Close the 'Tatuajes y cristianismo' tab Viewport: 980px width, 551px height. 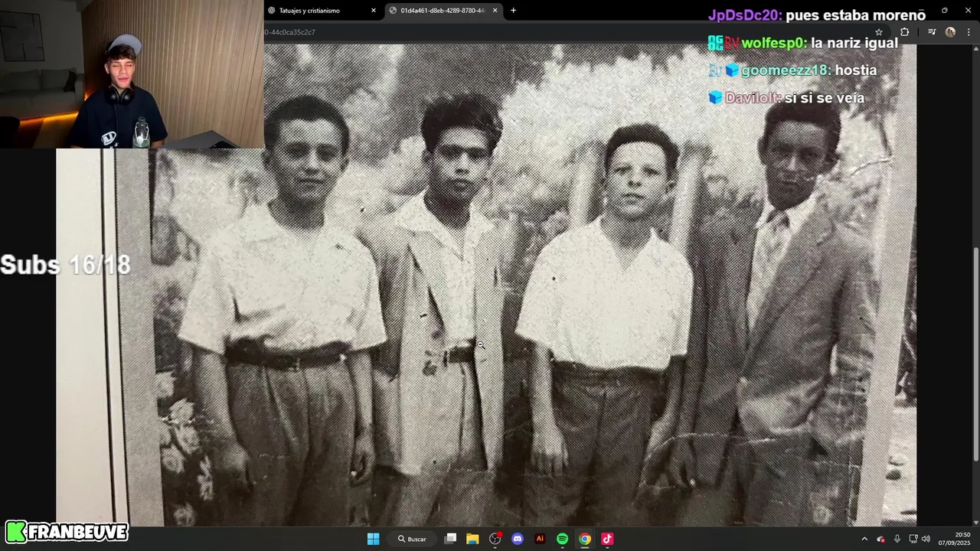click(374, 11)
